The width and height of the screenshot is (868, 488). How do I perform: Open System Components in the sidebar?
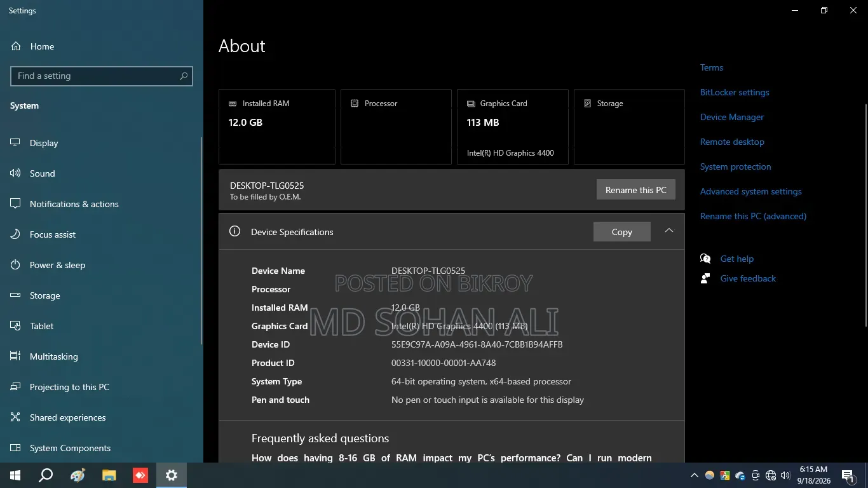pyautogui.click(x=102, y=448)
